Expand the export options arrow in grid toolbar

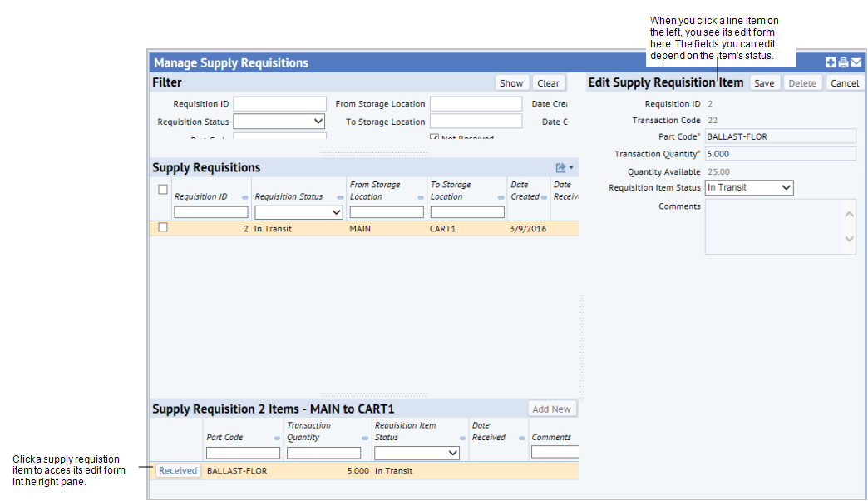click(x=571, y=167)
